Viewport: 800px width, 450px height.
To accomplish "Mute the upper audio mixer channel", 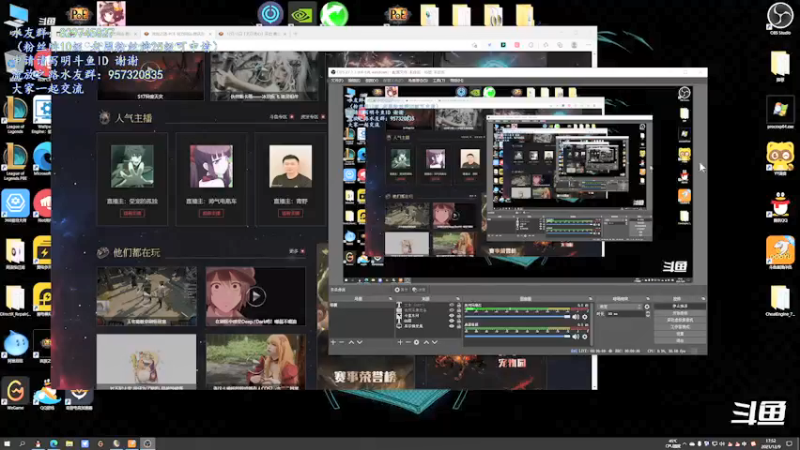I will [x=576, y=317].
